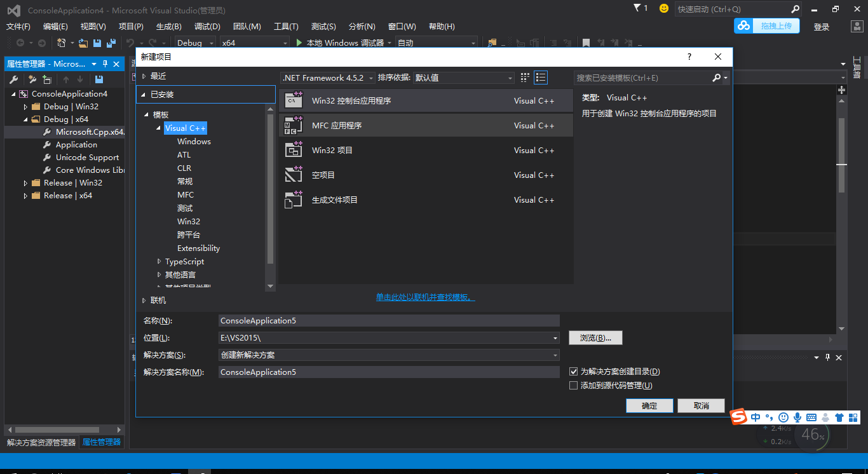Viewport: 868px width, 474px height.
Task: Select the MFC tree item under Visual C++
Action: 186,194
